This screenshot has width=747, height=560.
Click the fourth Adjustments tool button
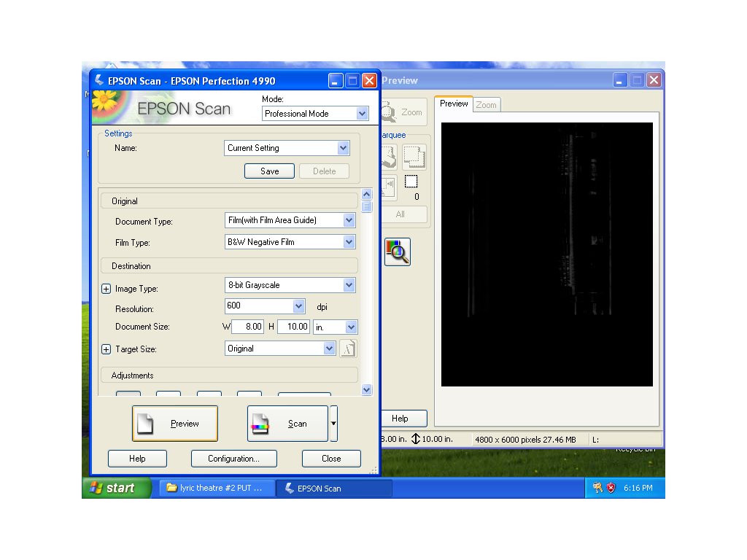pyautogui.click(x=249, y=394)
